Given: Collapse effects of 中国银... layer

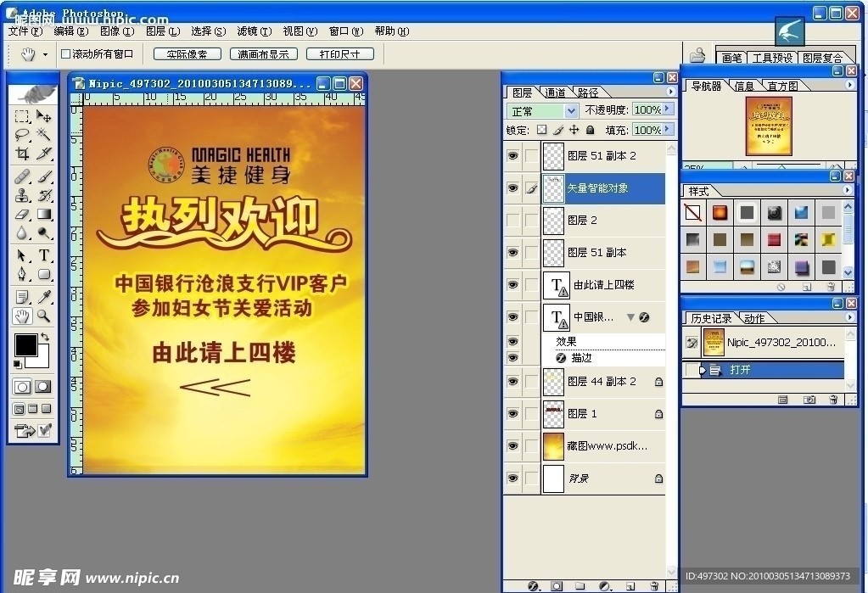Looking at the screenshot, I should tap(630, 317).
